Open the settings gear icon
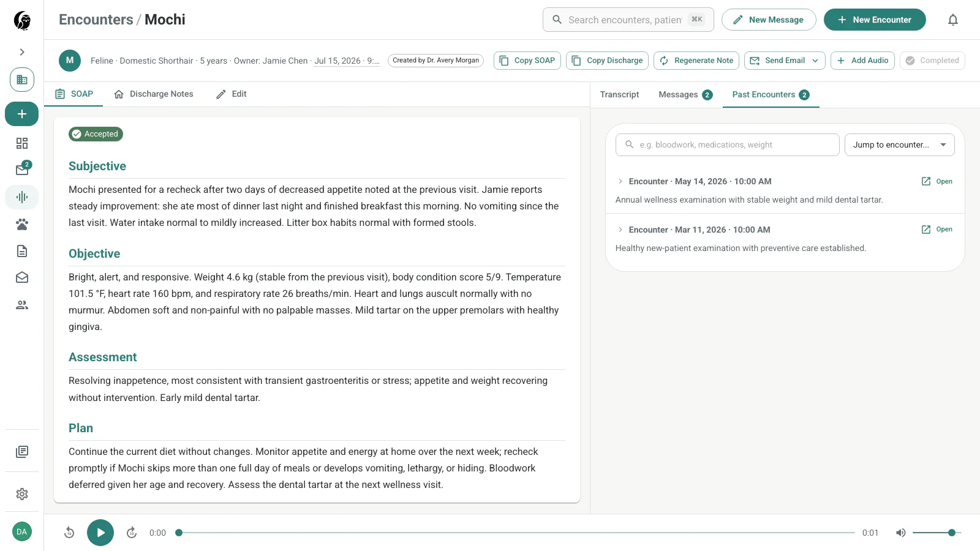This screenshot has height=551, width=980. [22, 494]
